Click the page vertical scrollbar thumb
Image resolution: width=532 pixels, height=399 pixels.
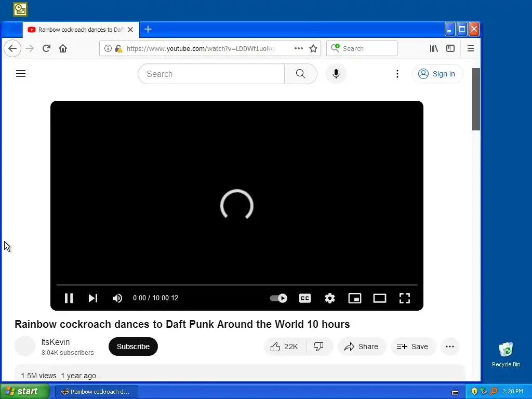coord(476,99)
